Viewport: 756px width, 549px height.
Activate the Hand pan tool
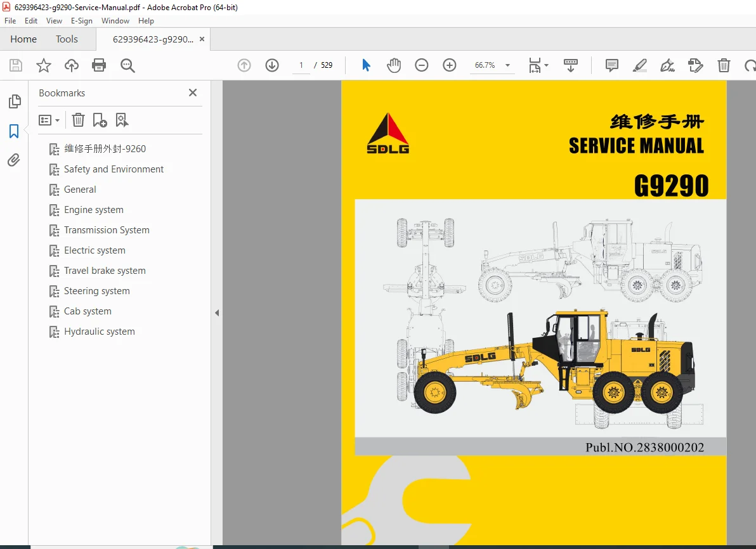[394, 65]
